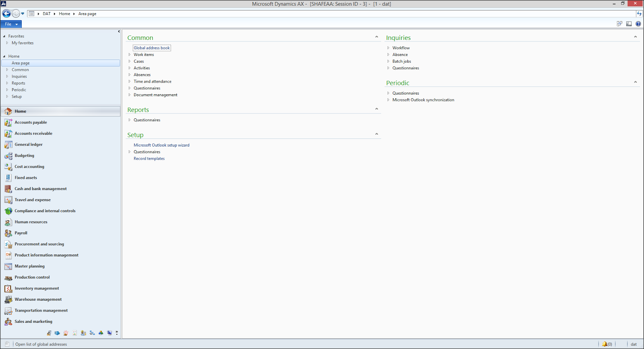Expand Time and attendance node
This screenshot has height=349, width=644.
[x=130, y=82]
